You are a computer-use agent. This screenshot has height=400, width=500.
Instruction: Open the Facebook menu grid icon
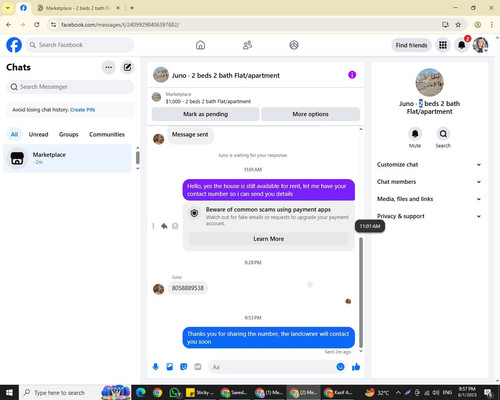pyautogui.click(x=443, y=45)
